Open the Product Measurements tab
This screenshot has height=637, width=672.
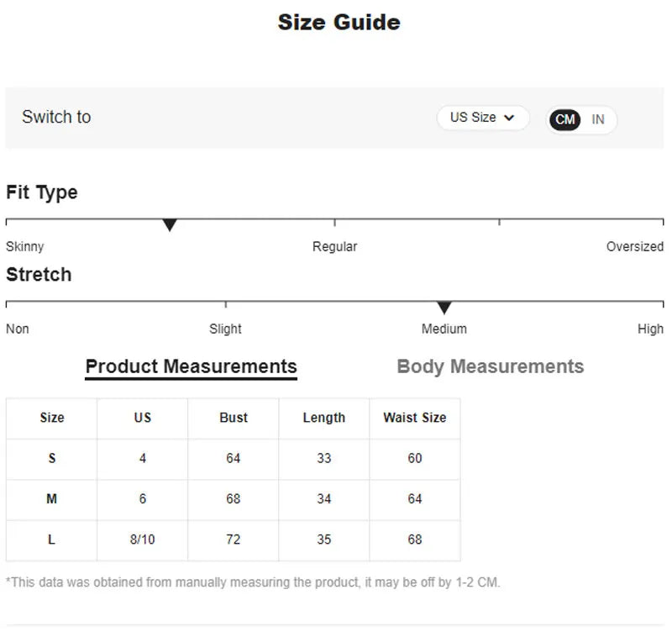click(x=191, y=366)
